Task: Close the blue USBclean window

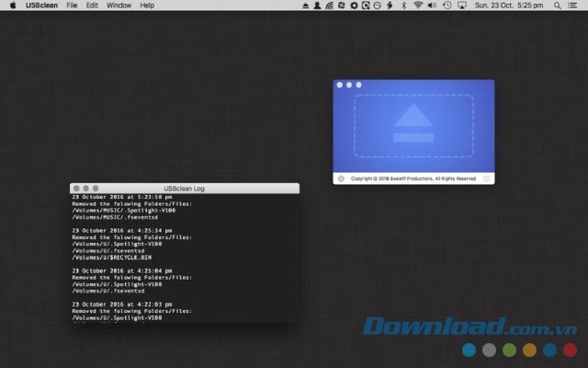Action: 340,85
